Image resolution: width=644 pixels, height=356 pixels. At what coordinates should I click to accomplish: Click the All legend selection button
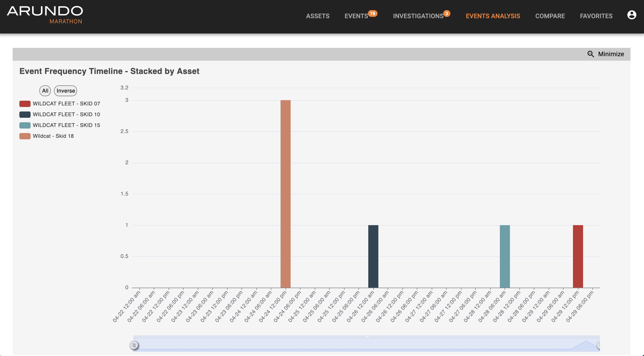coord(45,90)
